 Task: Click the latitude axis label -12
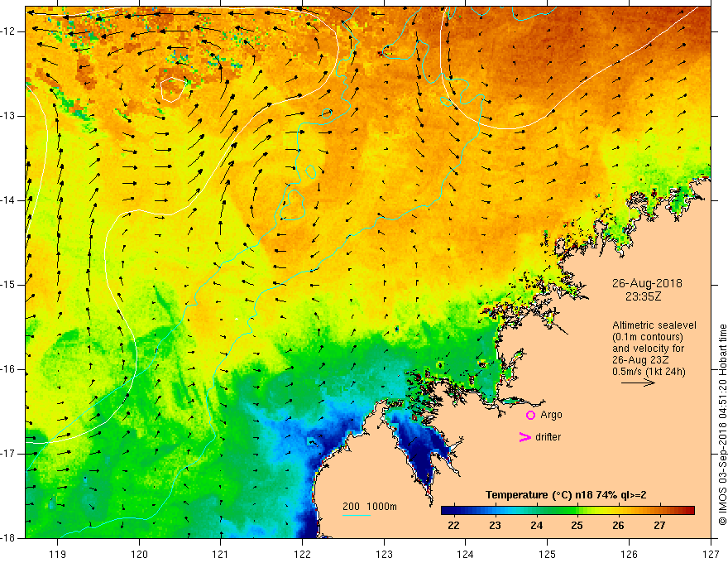coord(9,31)
